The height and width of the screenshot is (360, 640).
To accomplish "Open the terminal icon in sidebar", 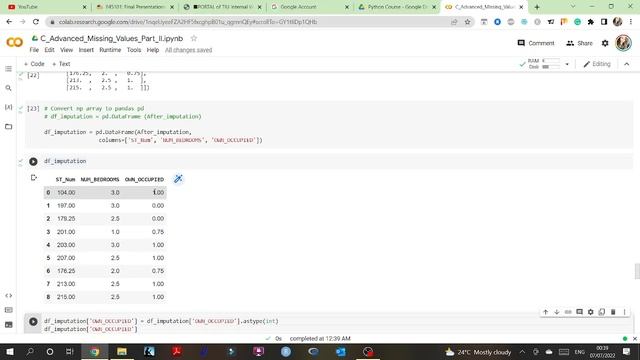I will [9, 325].
